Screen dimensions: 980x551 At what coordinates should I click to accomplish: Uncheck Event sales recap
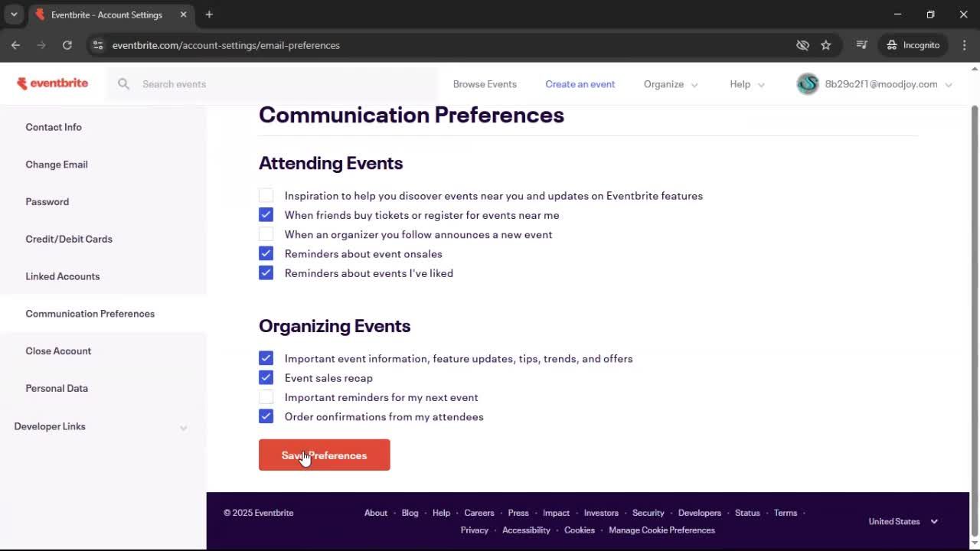[x=266, y=377]
